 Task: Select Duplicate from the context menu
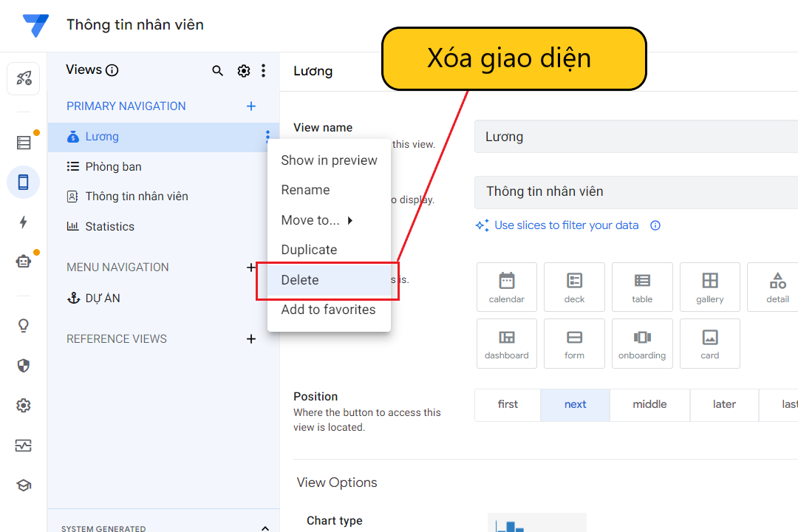pyautogui.click(x=309, y=250)
